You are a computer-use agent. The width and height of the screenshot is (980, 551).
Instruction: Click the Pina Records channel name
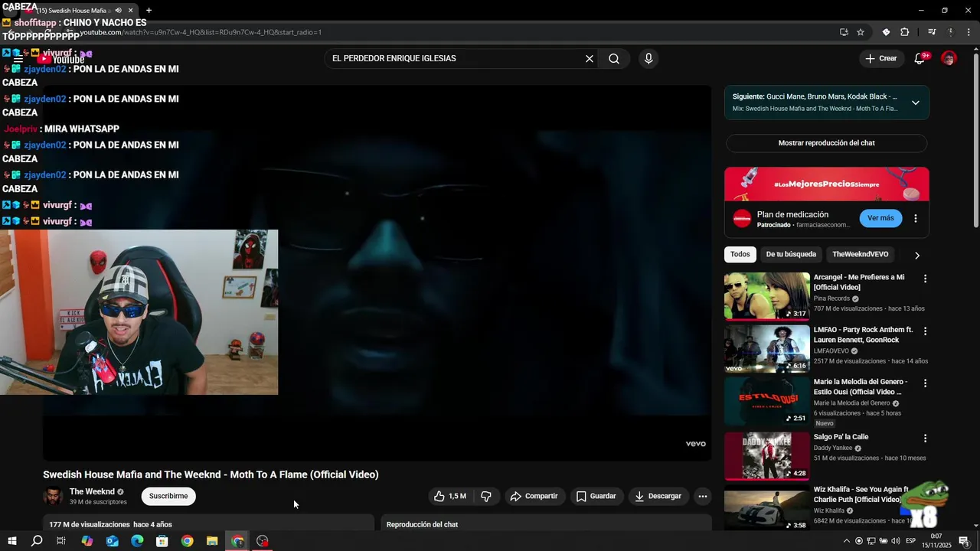pyautogui.click(x=831, y=298)
